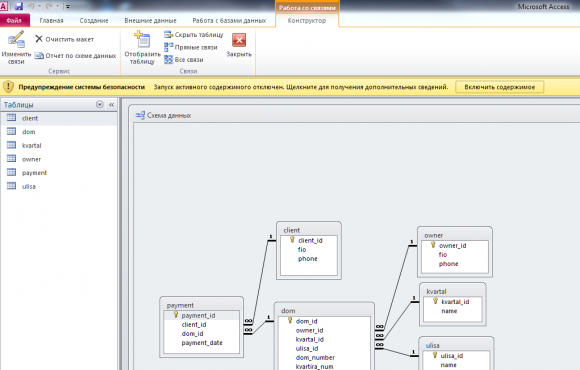580x370 pixels.
Task: Click Все связи
Action: (184, 59)
